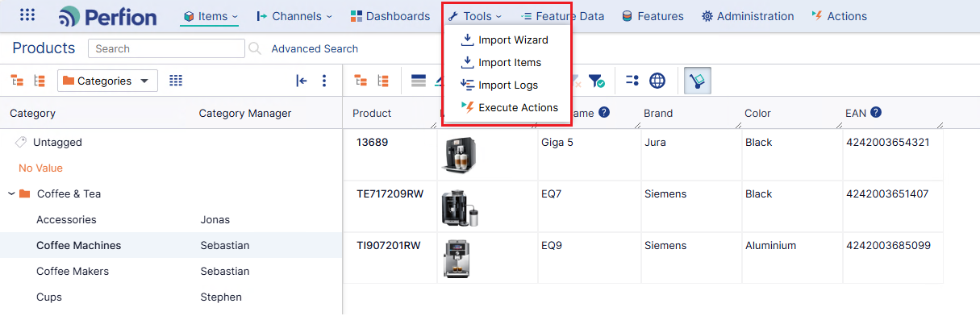The width and height of the screenshot is (980, 316).
Task: Open product TE717209RW
Action: tap(390, 194)
